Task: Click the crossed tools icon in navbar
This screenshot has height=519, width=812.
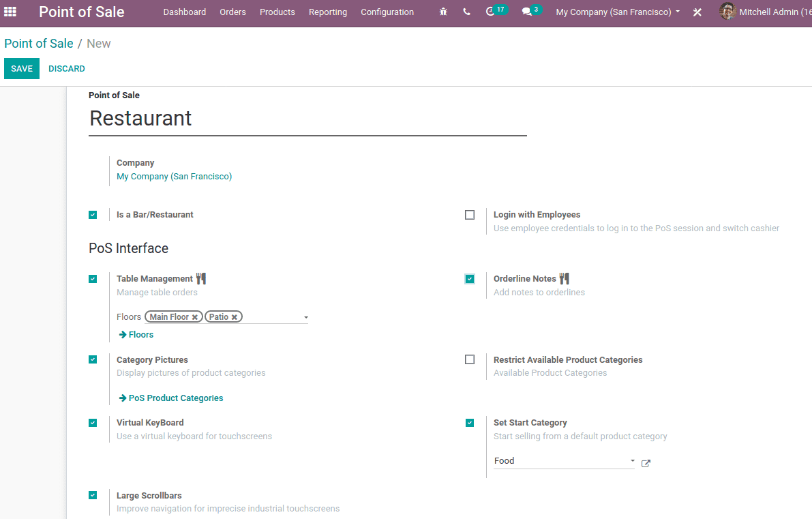Action: click(x=697, y=12)
